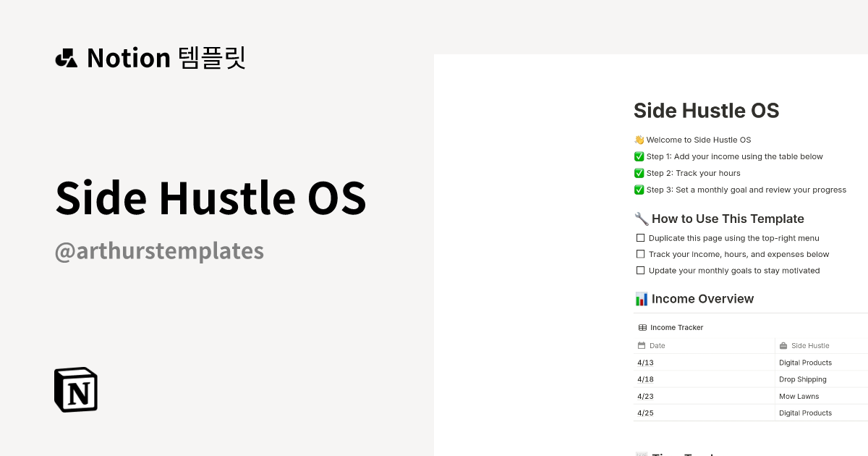Select the Mow Lawns table cell
Image resolution: width=868 pixels, height=456 pixels.
pos(799,396)
